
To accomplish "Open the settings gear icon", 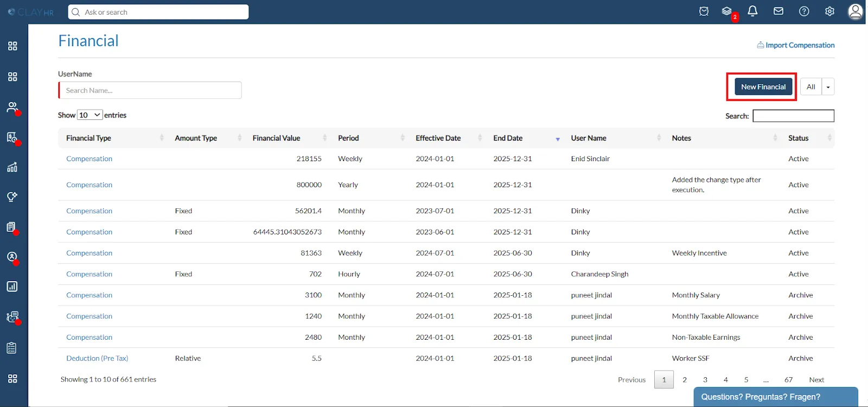I will coord(829,11).
